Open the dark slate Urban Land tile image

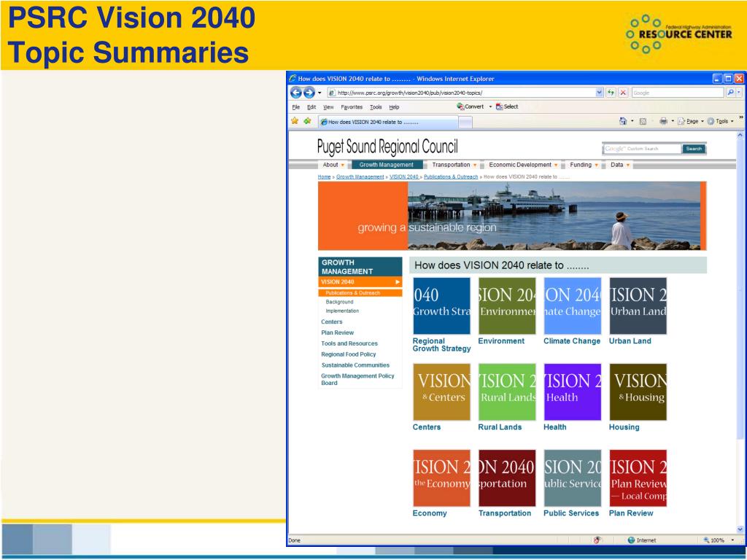[638, 306]
